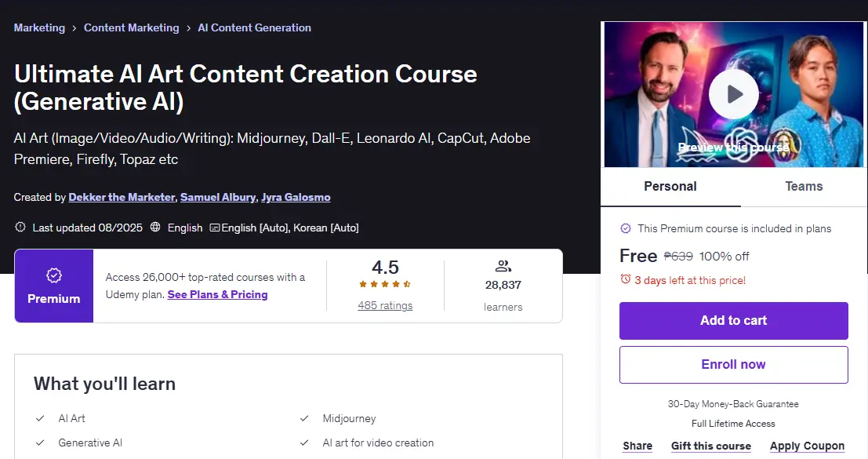Click the globe language icon
Viewport: 868px width, 459px height.
[x=155, y=227]
